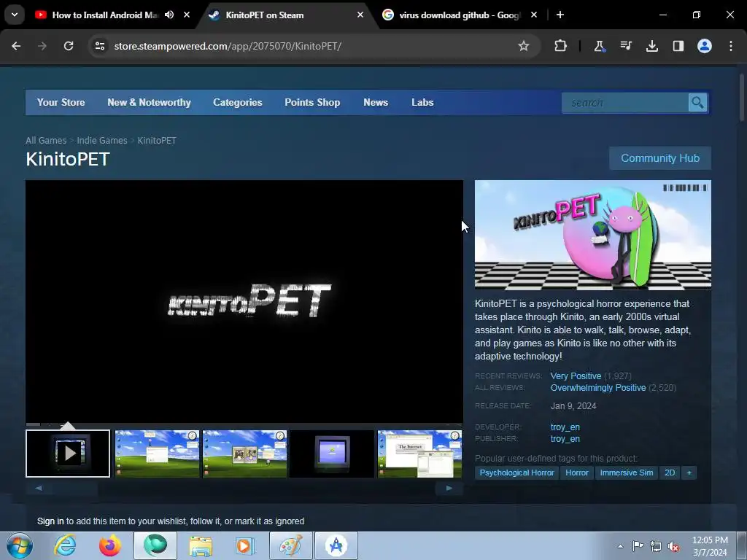The height and width of the screenshot is (560, 747).
Task: Click the Sign in link
Action: click(x=50, y=521)
